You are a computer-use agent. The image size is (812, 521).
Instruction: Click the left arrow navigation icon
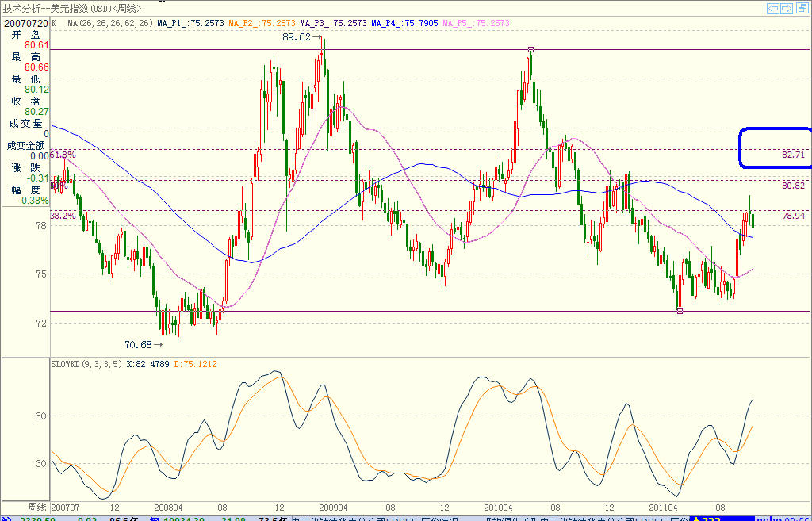(773, 8)
